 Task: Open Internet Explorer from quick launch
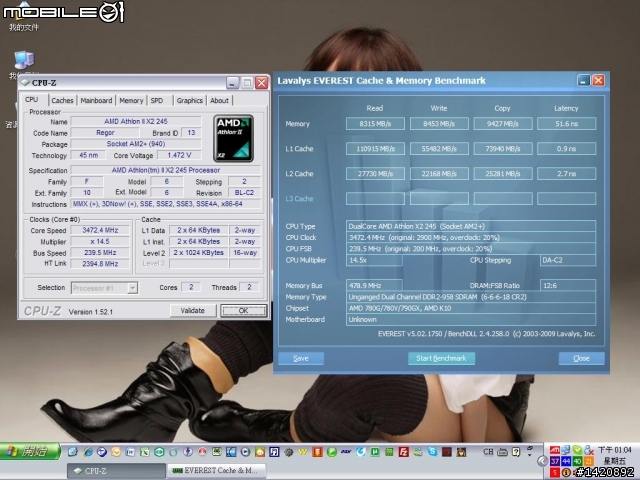88,452
